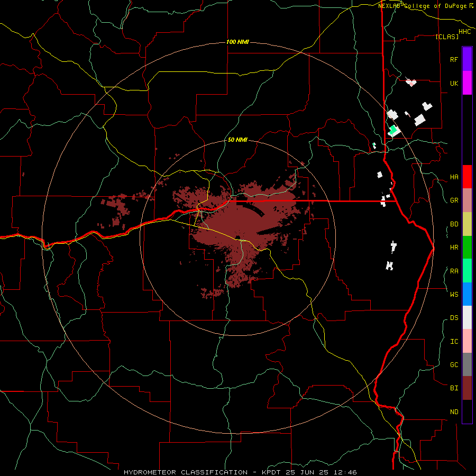Click the IC pink legend color swatch
Image resolution: width=476 pixels, height=476 pixels.
[x=467, y=341]
